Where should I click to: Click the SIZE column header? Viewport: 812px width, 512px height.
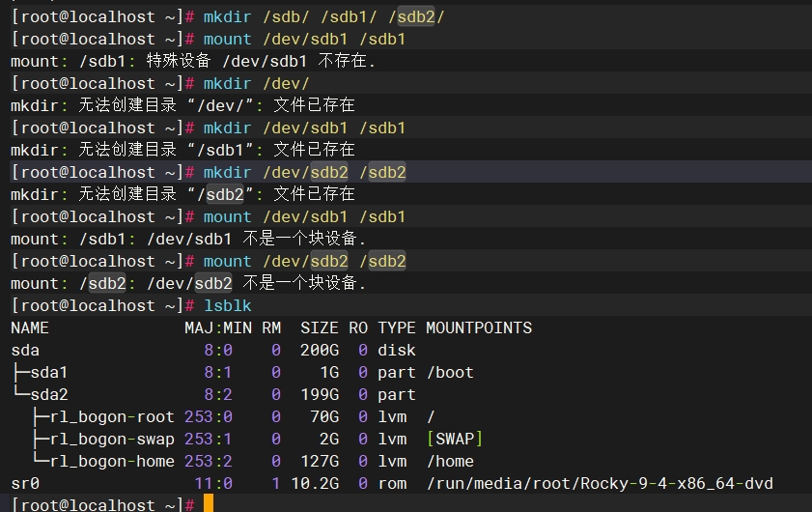tap(319, 328)
